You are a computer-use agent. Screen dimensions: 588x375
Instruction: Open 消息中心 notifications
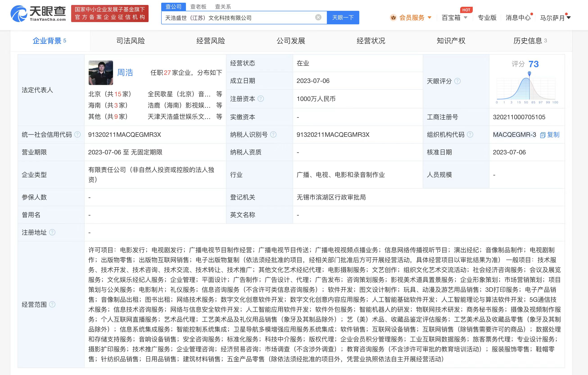tap(518, 18)
